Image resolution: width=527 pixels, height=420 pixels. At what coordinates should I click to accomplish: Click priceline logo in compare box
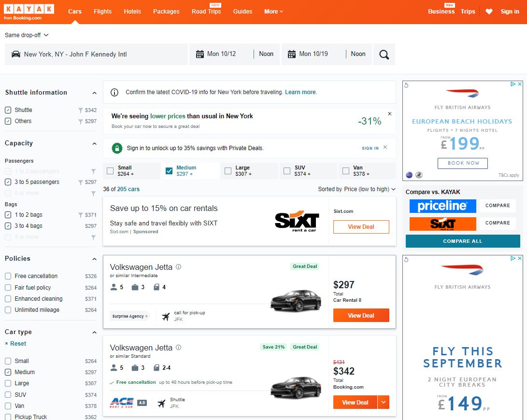pos(442,206)
